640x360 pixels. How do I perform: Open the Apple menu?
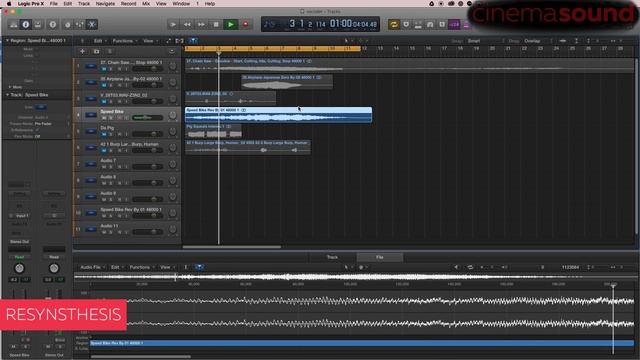tap(9, 4)
